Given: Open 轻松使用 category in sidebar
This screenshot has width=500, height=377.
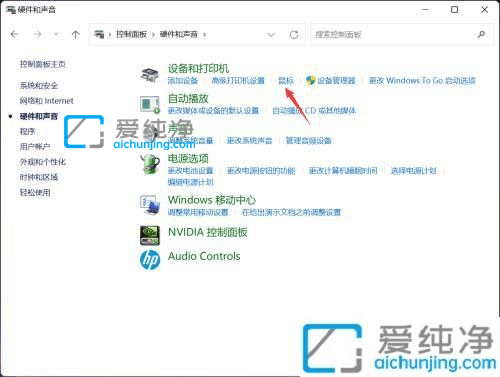Looking at the screenshot, I should click(x=35, y=192).
